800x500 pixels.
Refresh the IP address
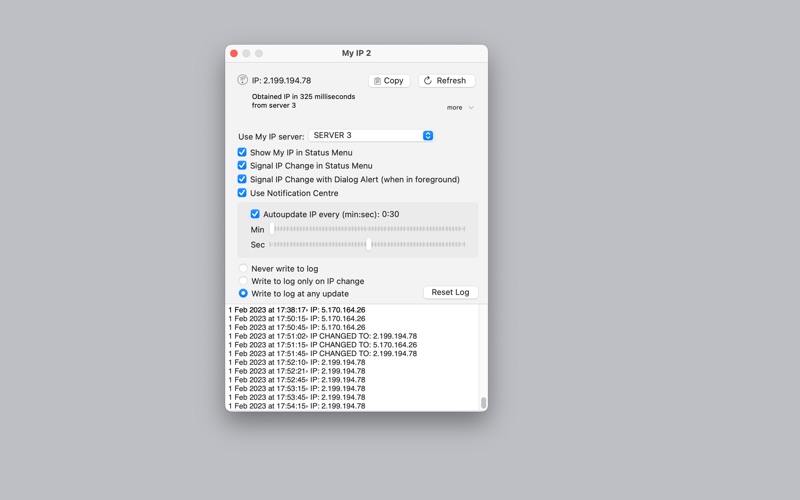tap(446, 81)
